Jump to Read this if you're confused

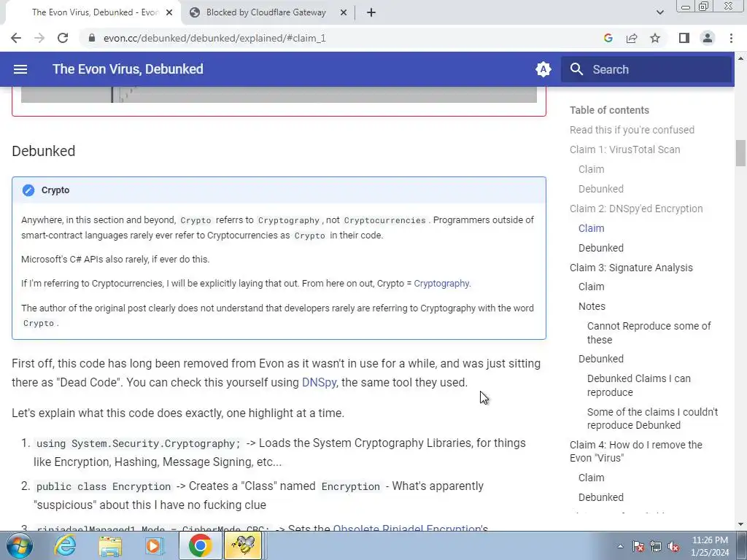click(x=632, y=130)
